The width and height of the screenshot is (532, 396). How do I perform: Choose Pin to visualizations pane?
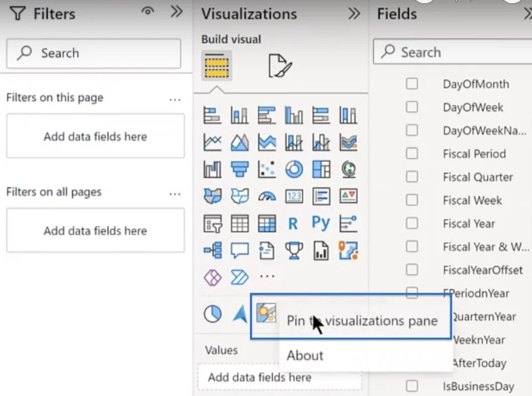coord(362,320)
